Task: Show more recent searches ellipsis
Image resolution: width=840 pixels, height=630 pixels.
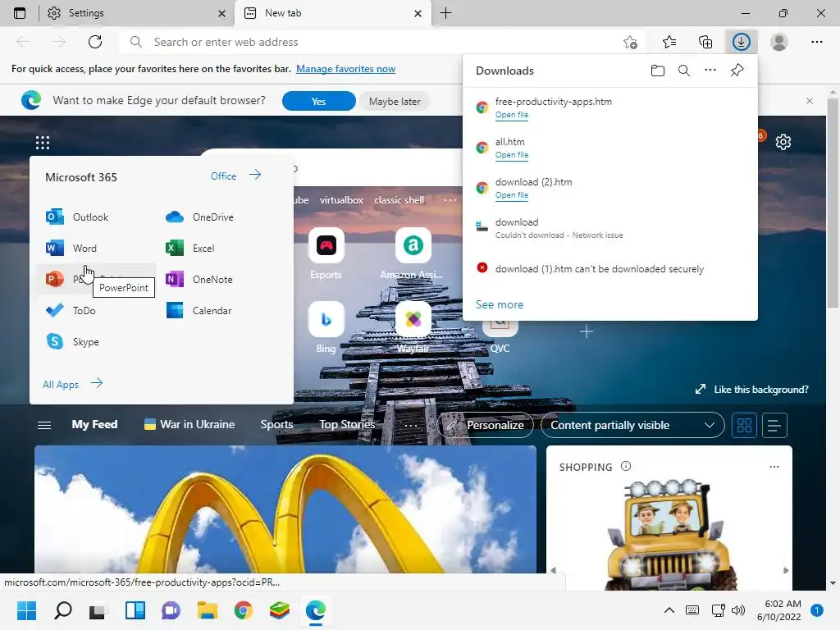Action: [450, 200]
